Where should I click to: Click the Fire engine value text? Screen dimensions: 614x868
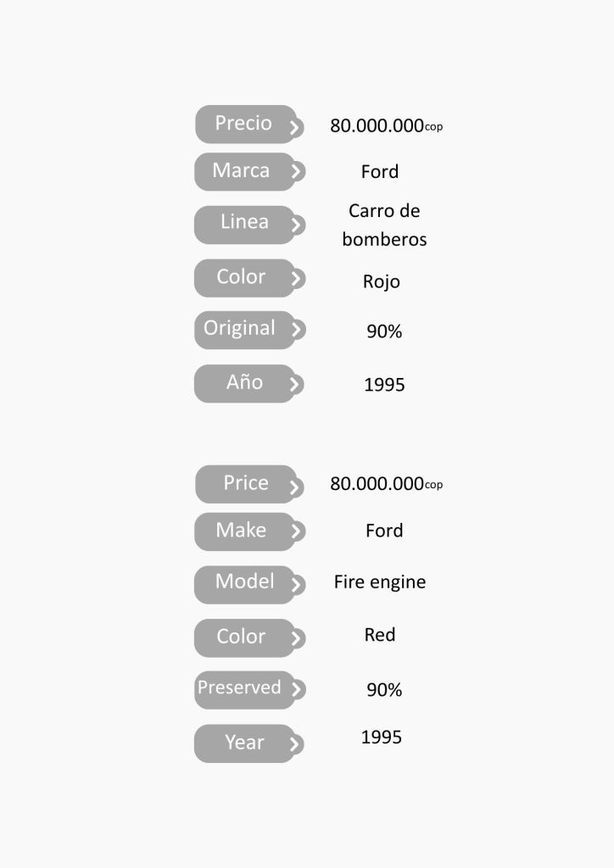point(380,582)
